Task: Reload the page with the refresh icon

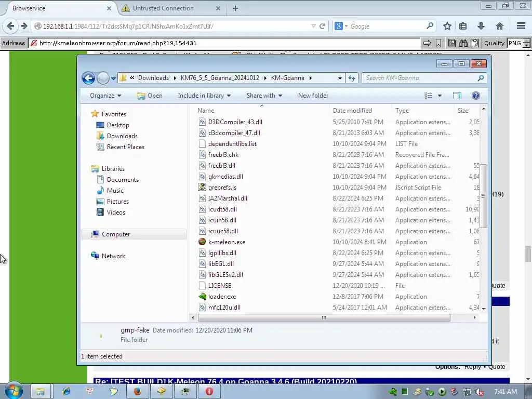Action: point(322,26)
